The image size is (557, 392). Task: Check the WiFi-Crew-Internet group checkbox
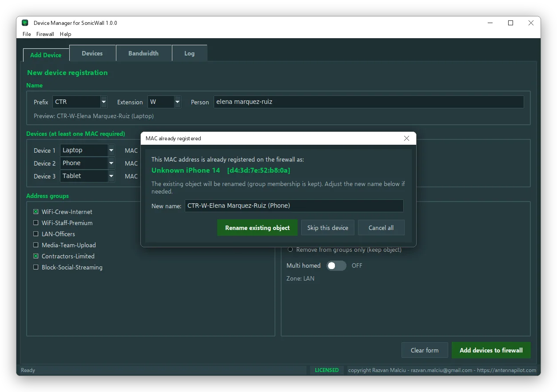coord(36,212)
